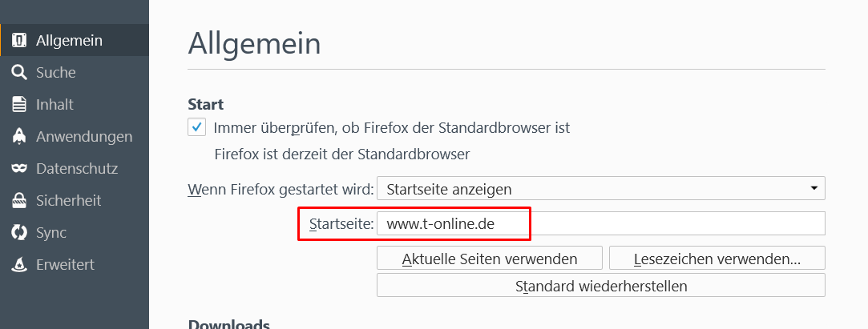Click the Sync arrows icon

click(x=18, y=232)
